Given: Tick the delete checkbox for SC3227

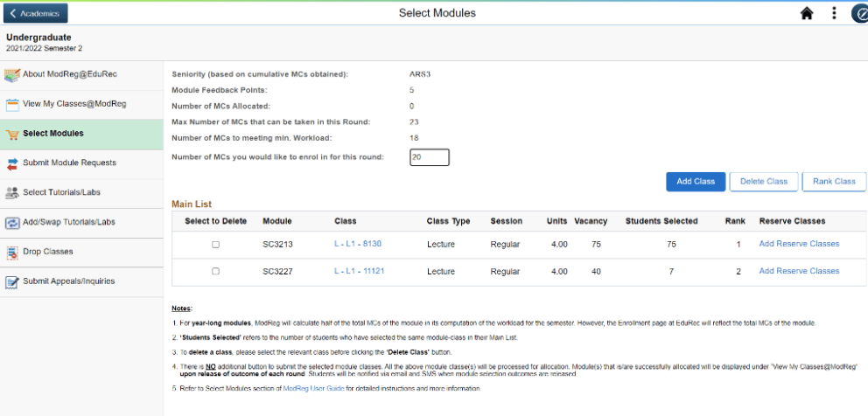Looking at the screenshot, I should pyautogui.click(x=216, y=272).
